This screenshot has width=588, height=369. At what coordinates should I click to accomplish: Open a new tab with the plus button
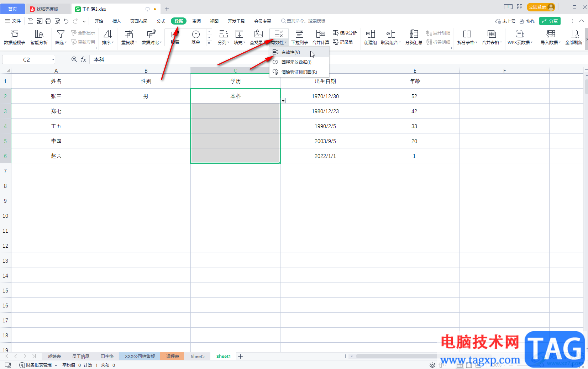167,9
